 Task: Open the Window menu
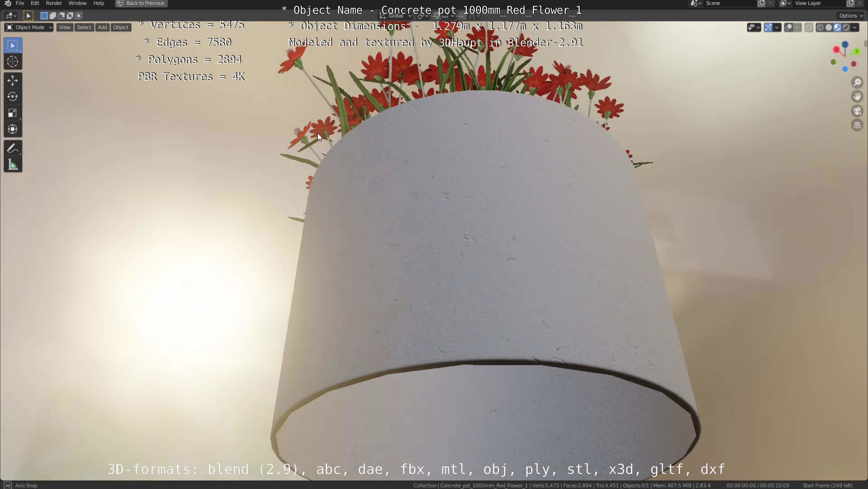pos(78,3)
